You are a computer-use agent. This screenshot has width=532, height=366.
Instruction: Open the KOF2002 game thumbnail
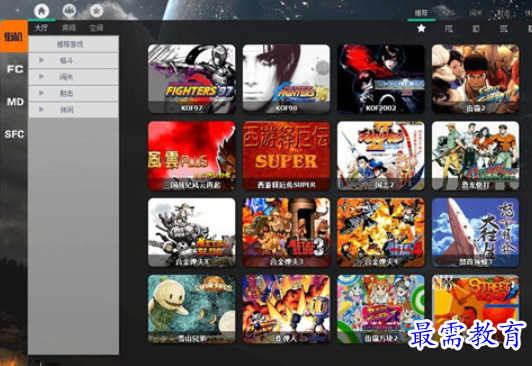point(381,79)
